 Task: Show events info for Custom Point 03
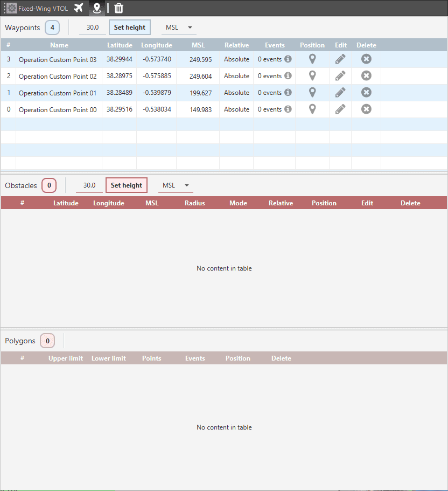tap(288, 59)
